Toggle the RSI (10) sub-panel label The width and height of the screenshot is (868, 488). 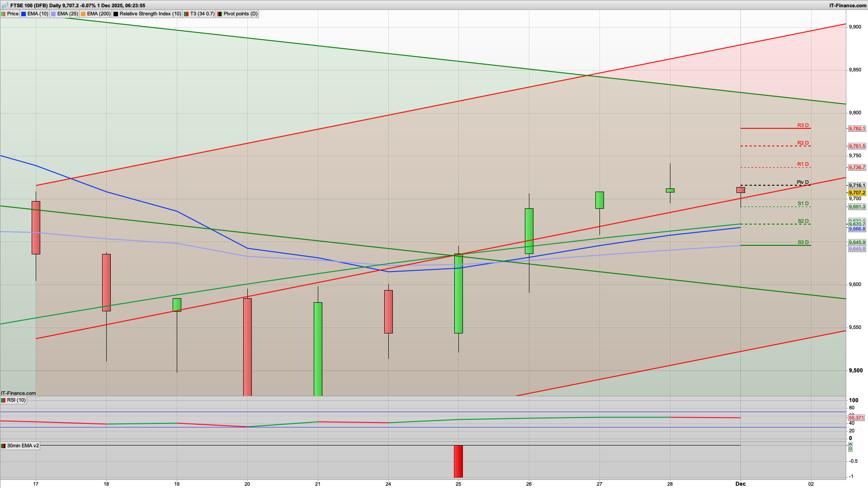(17, 400)
